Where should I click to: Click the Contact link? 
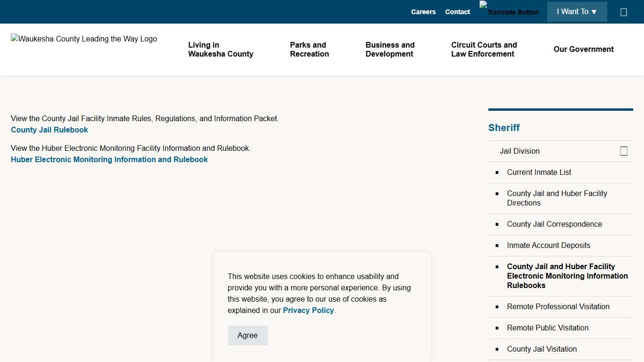[x=457, y=11]
